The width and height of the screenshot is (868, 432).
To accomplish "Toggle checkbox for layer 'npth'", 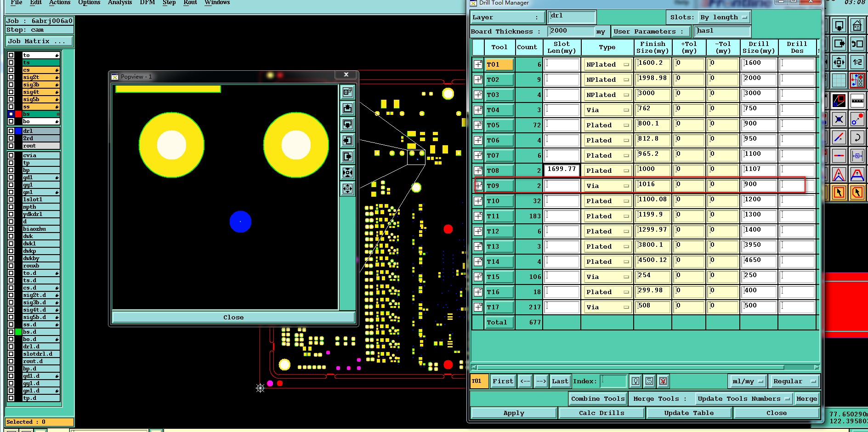I will [11, 207].
